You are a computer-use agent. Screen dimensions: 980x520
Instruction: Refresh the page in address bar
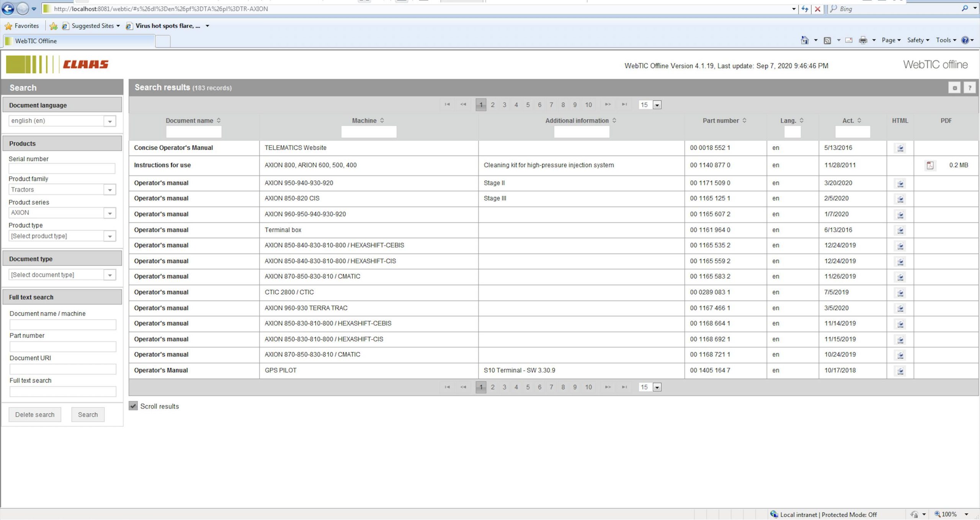click(x=805, y=9)
